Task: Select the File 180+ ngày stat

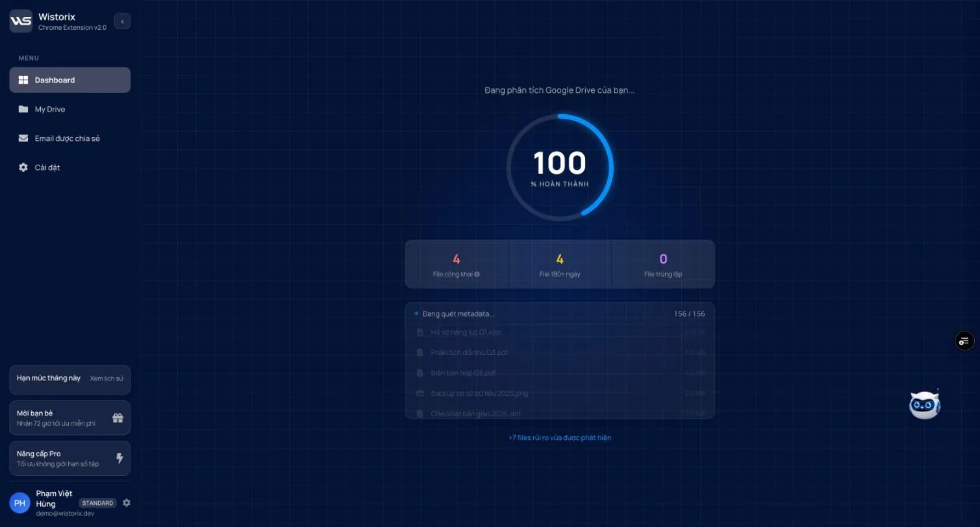Action: tap(560, 264)
